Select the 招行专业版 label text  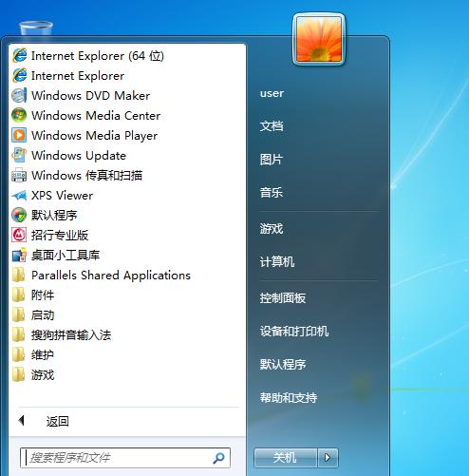pos(60,236)
